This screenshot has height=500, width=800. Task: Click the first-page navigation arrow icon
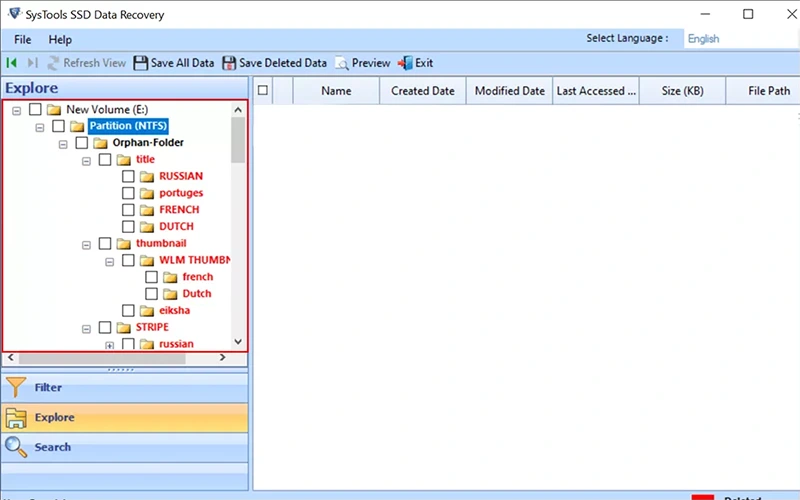pyautogui.click(x=11, y=63)
